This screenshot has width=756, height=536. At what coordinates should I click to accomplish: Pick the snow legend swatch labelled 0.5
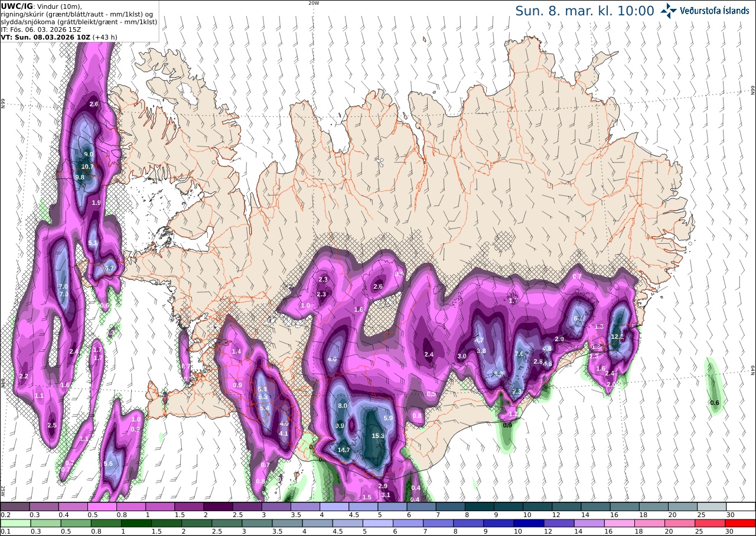click(102, 506)
